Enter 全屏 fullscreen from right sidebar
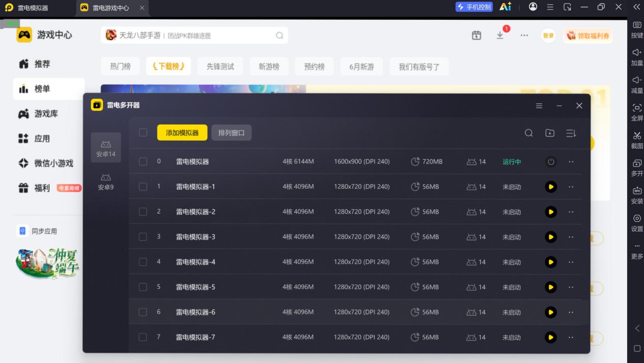This screenshot has height=363, width=644. click(x=637, y=112)
